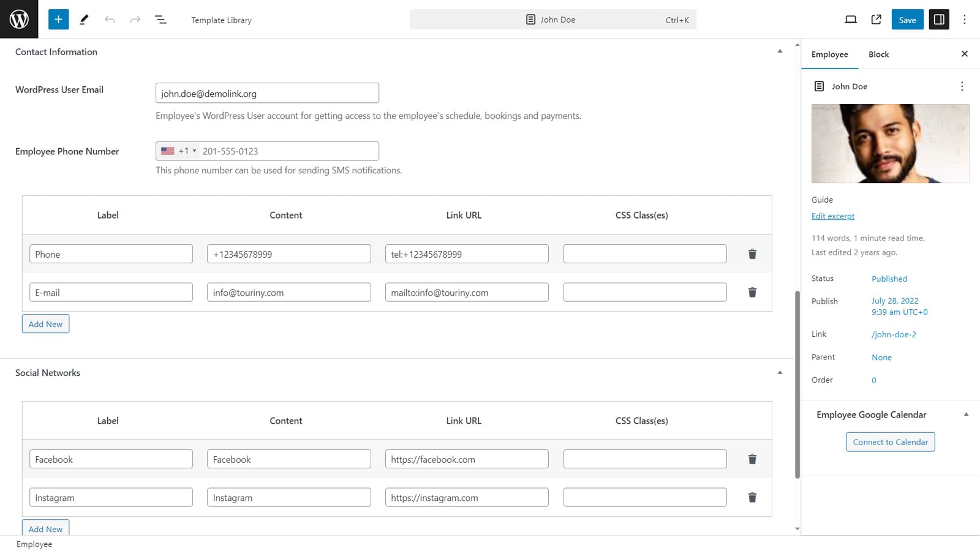Click the Facebook content input
Screen dimensions: 980x551
point(288,459)
